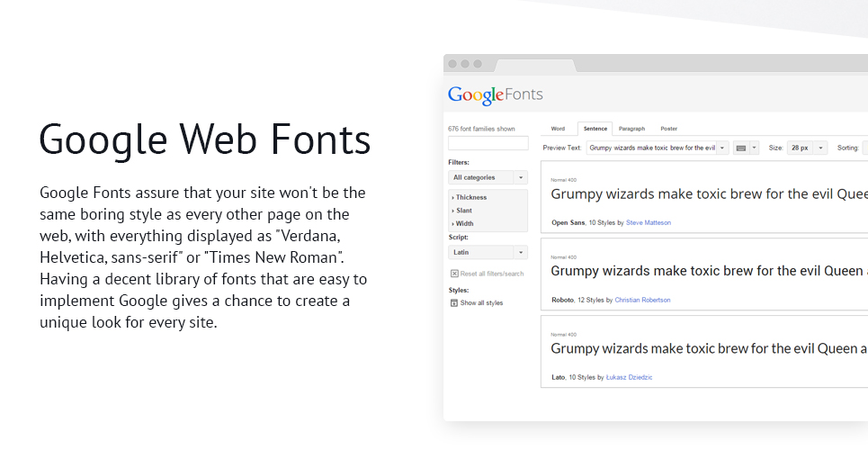Click Reset all filters/search link
Viewport: 868px width, 450px height.
[x=492, y=274]
